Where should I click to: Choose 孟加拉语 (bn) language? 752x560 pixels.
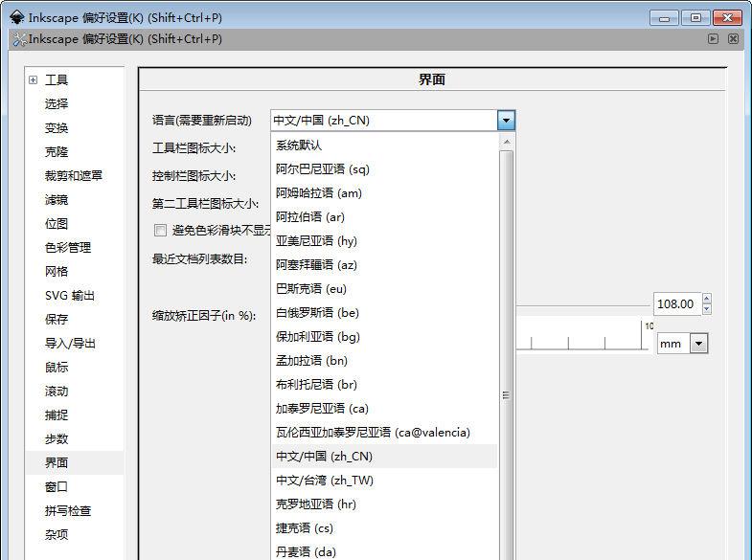point(384,361)
